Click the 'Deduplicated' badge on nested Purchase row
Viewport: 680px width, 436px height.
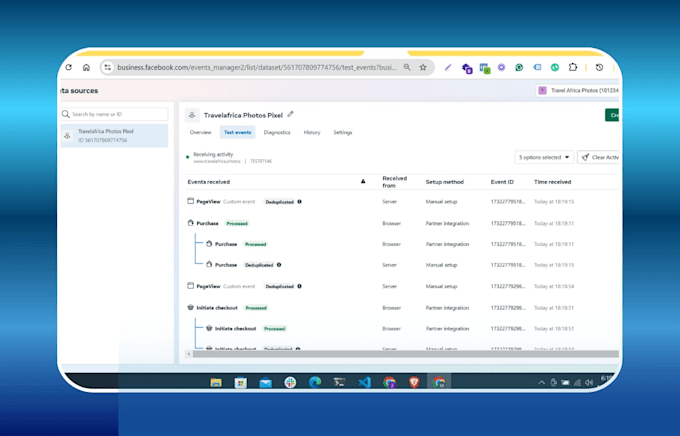(259, 265)
